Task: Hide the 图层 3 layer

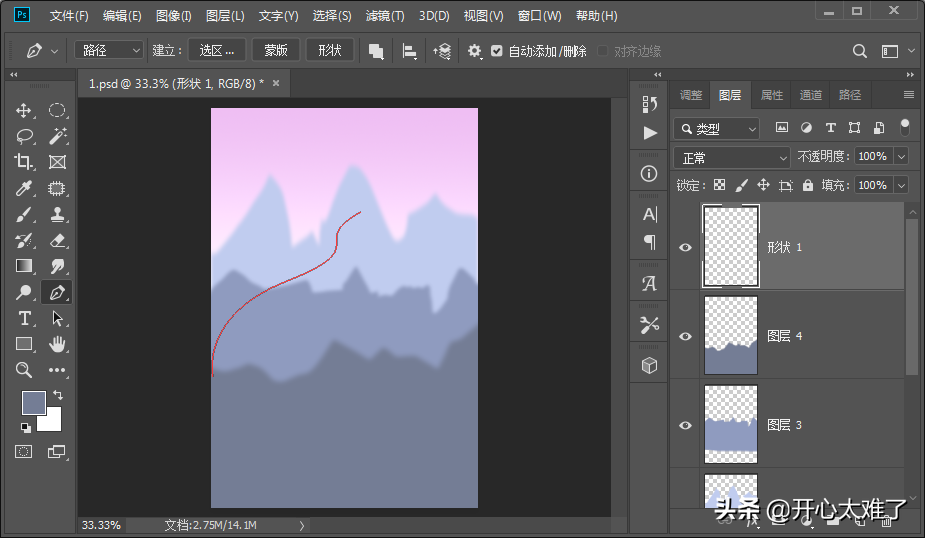Action: pyautogui.click(x=685, y=425)
